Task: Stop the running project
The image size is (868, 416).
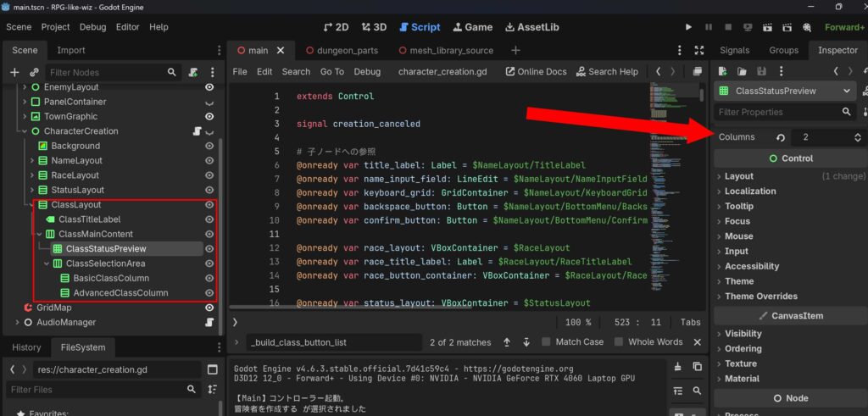Action: tap(728, 26)
